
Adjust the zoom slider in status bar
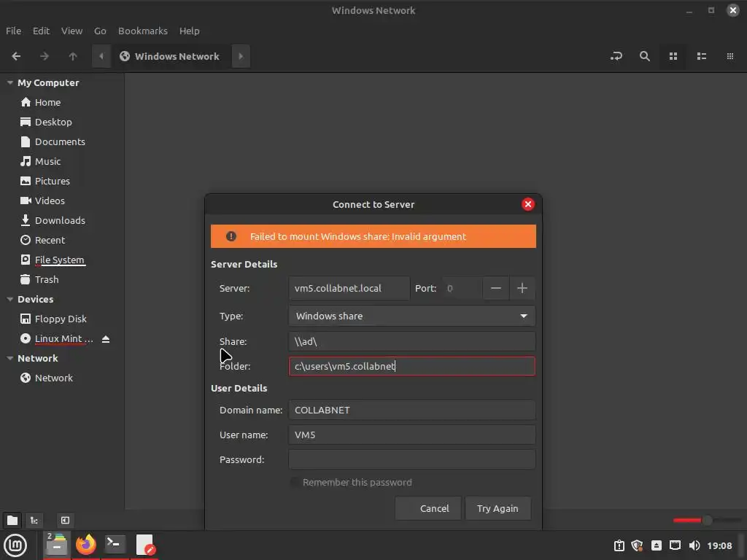[x=707, y=521]
